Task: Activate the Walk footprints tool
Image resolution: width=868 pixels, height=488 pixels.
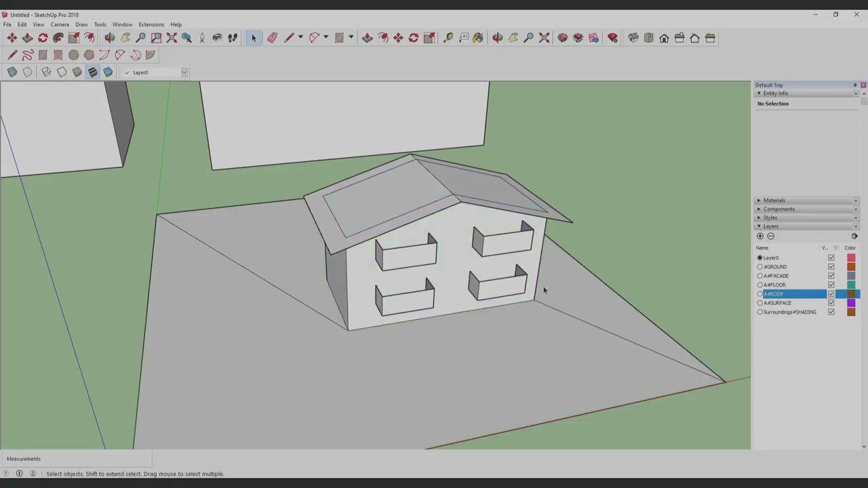Action: pyautogui.click(x=233, y=38)
